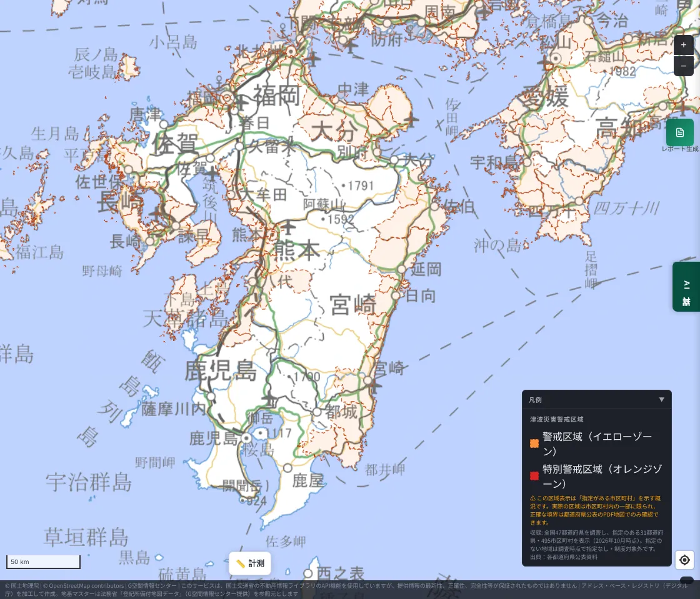Click the 50 km scale bar
This screenshot has height=599, width=700.
43,562
